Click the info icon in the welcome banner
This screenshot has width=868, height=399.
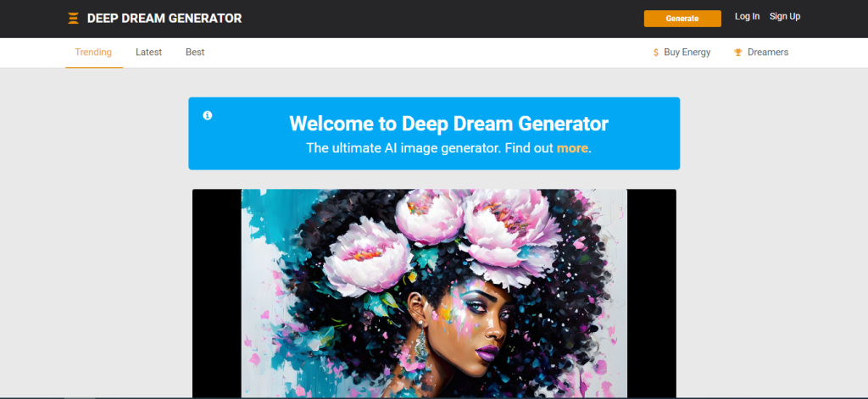click(208, 115)
